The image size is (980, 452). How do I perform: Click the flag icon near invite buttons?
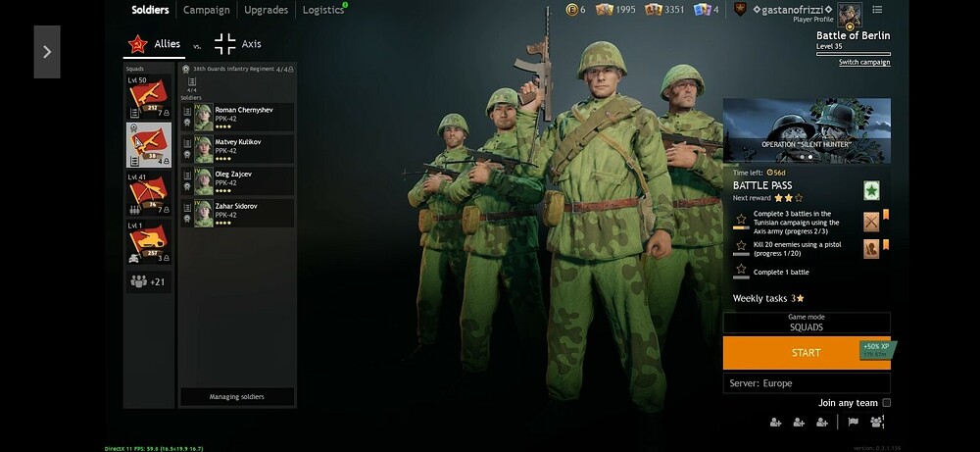(853, 422)
